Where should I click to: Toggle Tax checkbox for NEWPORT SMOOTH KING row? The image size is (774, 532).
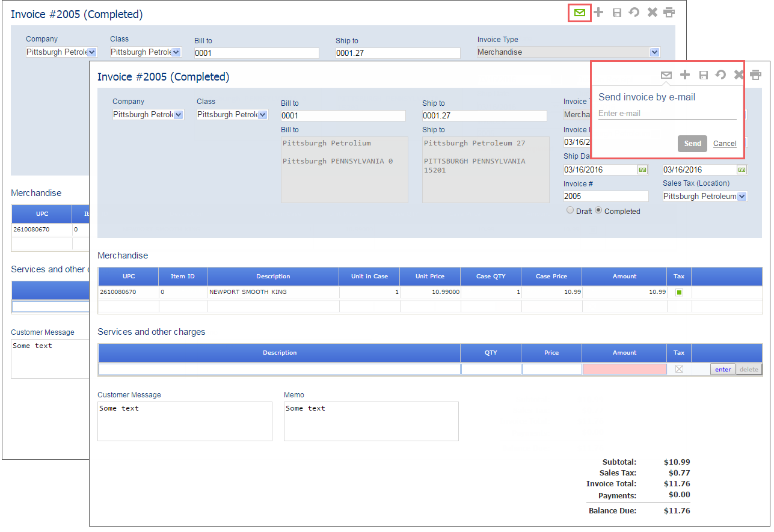click(x=679, y=292)
